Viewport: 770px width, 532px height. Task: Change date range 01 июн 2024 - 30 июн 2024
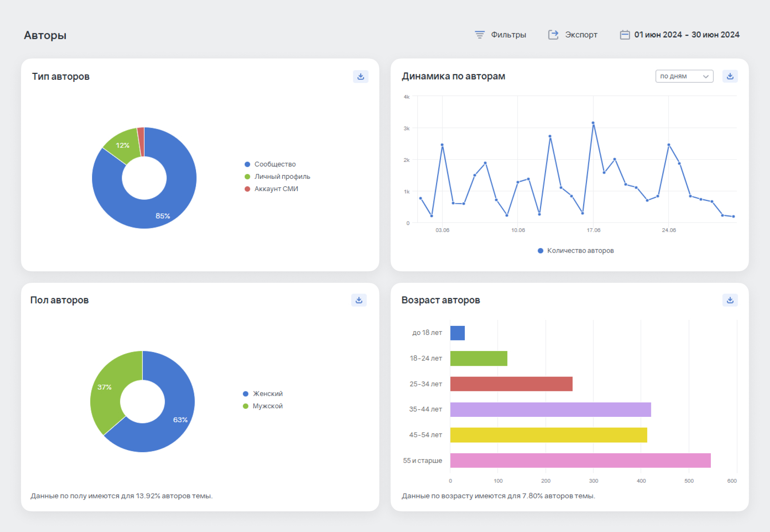(x=687, y=35)
